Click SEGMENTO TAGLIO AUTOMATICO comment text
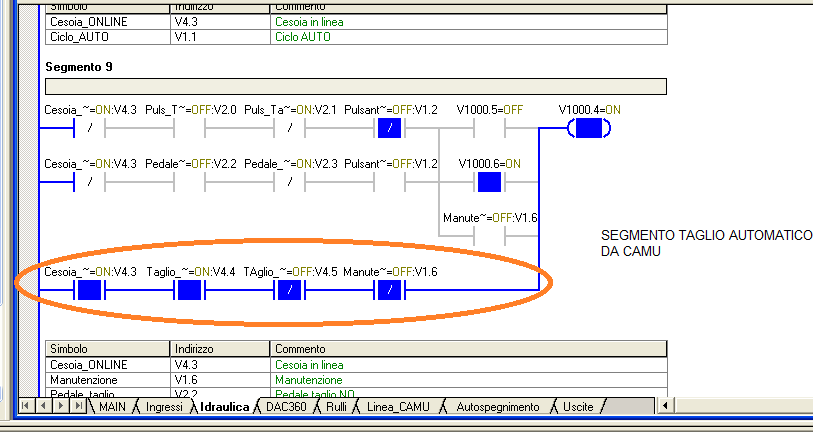The image size is (813, 435). coord(706,243)
